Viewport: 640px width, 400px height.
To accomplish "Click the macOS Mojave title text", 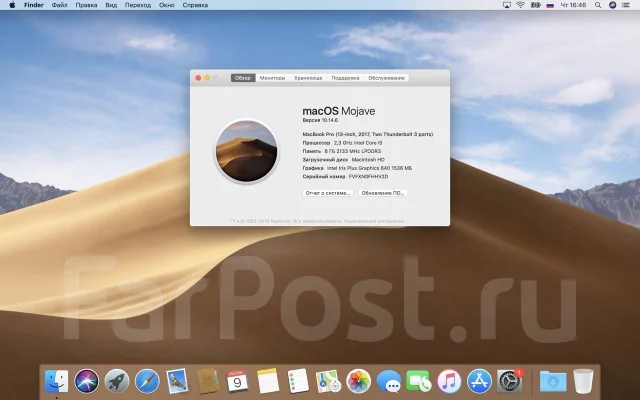I will tap(339, 111).
